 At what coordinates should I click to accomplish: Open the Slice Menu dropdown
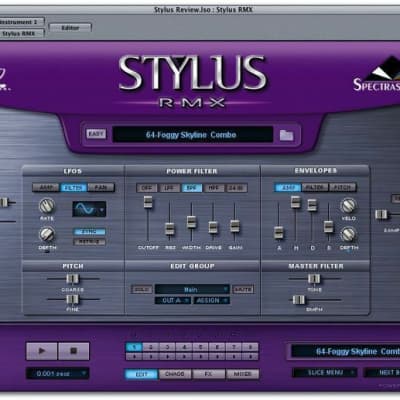pos(324,372)
